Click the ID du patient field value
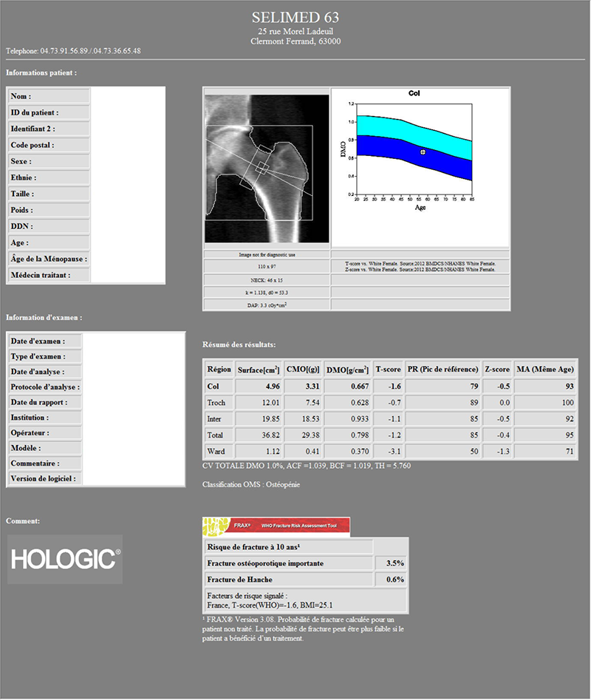 [x=127, y=112]
